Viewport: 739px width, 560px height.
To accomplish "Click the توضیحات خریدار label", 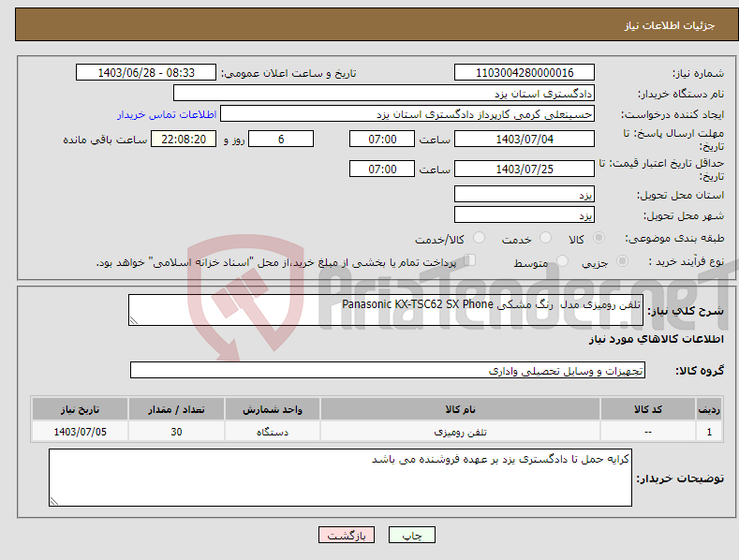I will coord(680,479).
